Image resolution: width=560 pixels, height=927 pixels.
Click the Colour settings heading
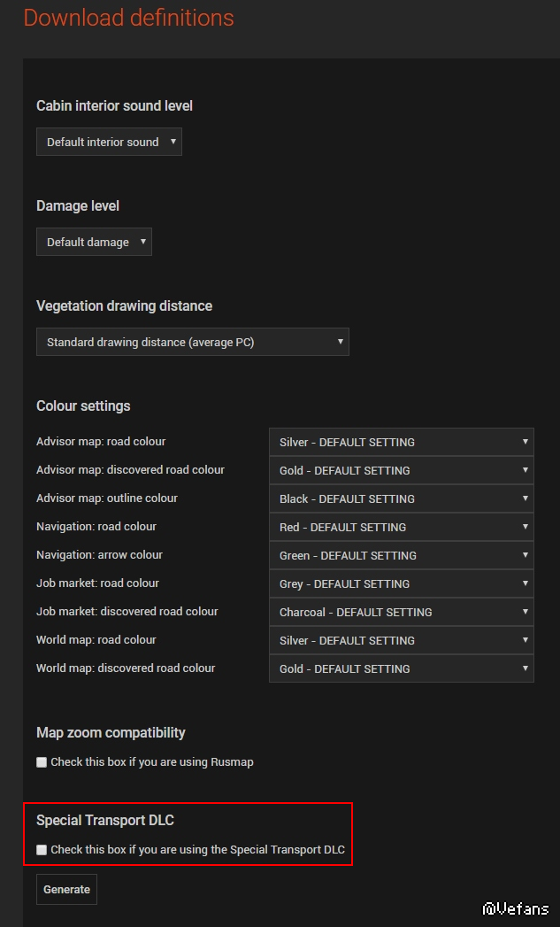83,406
